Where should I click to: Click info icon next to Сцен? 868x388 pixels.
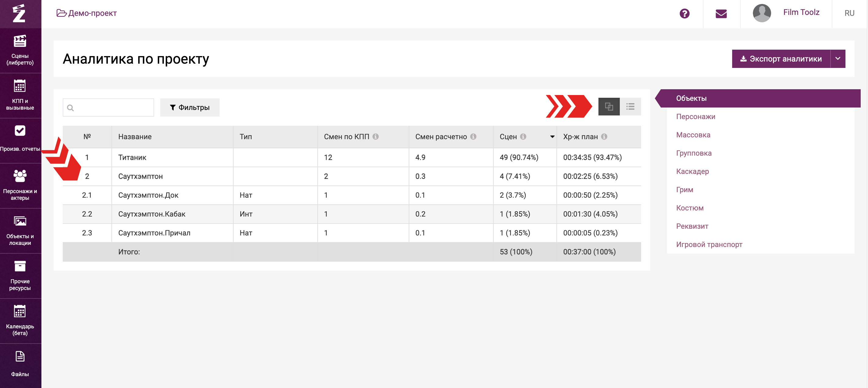523,136
